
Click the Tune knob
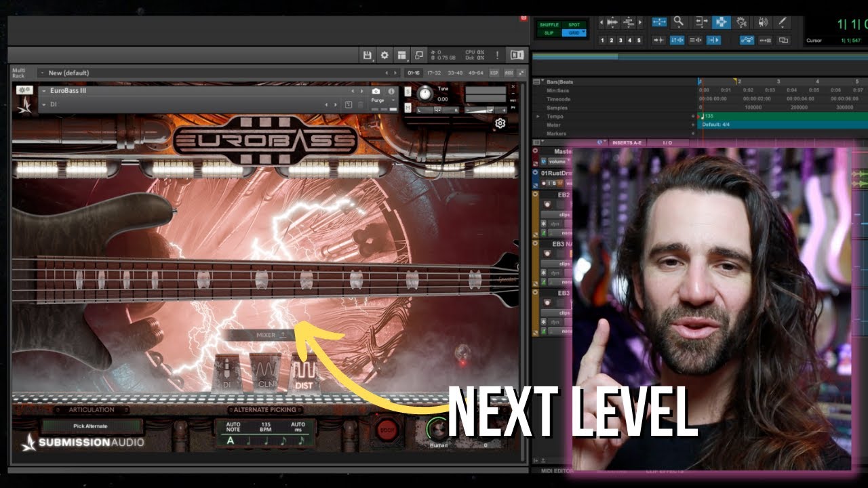click(x=425, y=94)
